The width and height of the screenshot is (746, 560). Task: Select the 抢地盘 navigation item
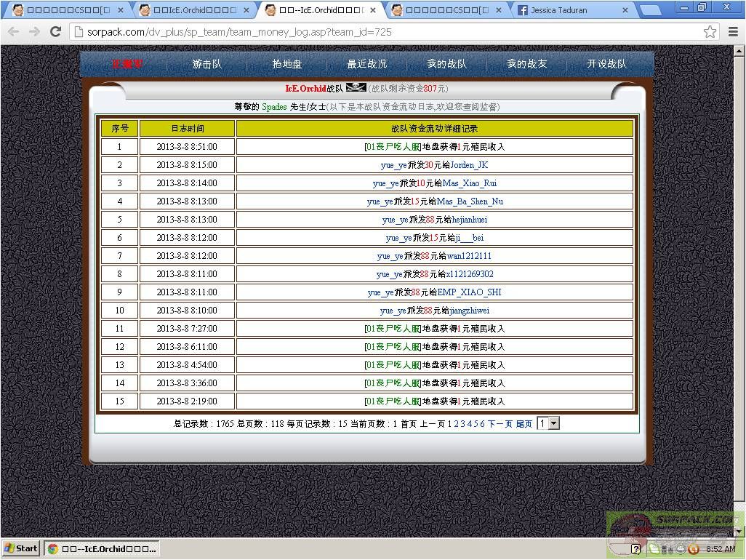[287, 64]
